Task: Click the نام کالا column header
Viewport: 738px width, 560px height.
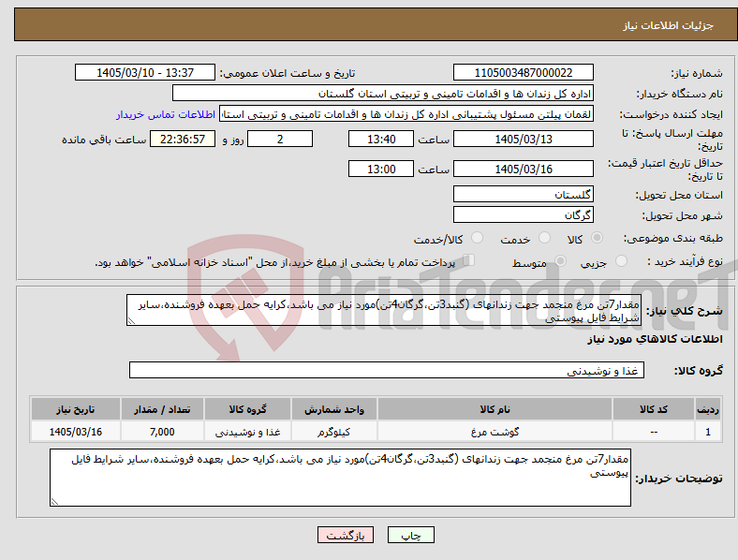Action: [x=494, y=409]
